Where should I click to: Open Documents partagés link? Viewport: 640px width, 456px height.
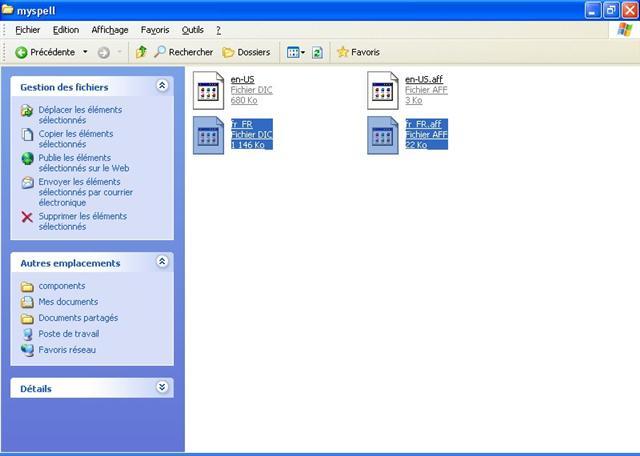pos(78,318)
